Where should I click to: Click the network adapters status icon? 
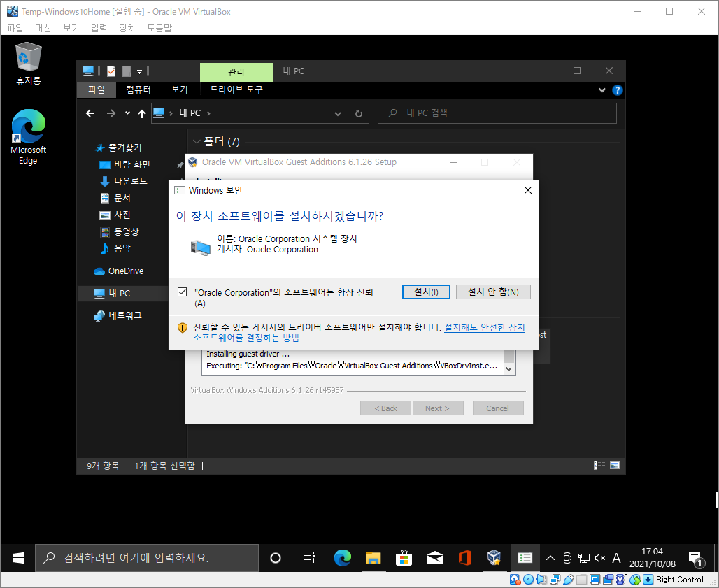[x=555, y=580]
